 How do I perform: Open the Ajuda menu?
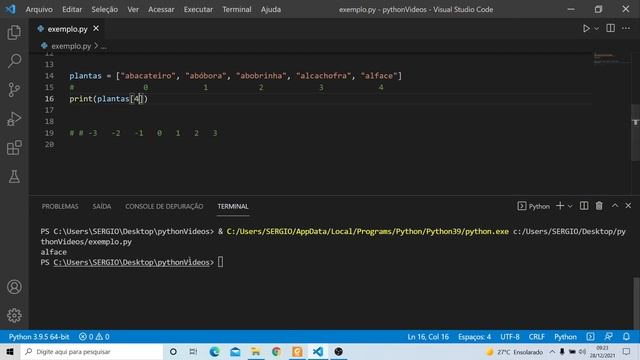tap(271, 9)
